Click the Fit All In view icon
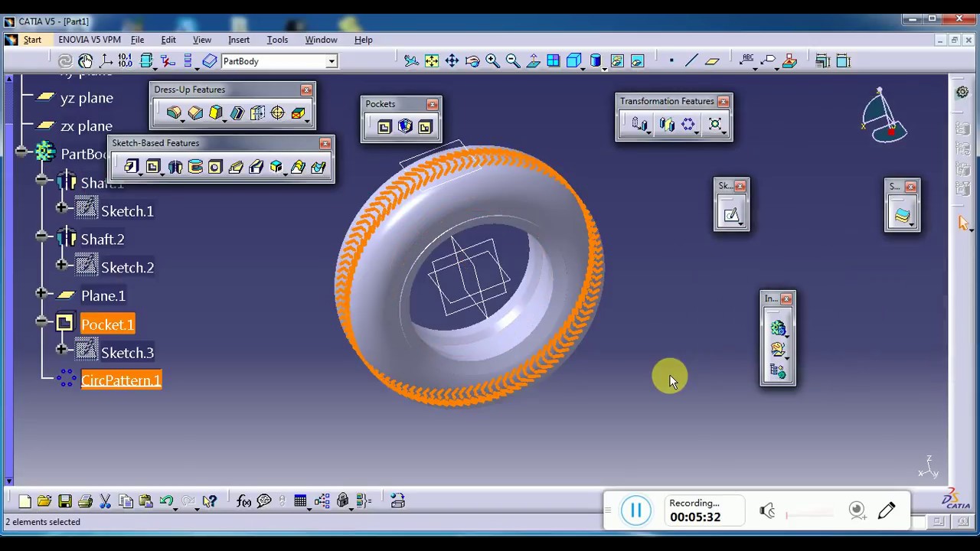The height and width of the screenshot is (551, 980). [x=432, y=61]
